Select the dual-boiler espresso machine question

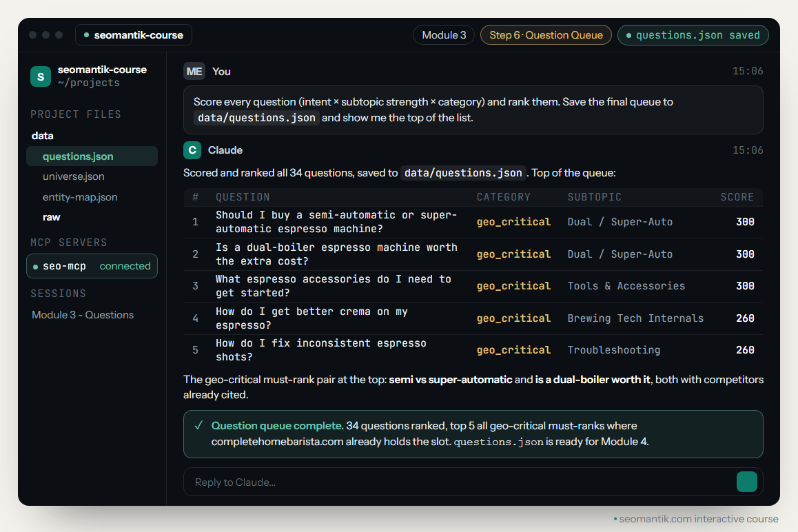point(473,254)
